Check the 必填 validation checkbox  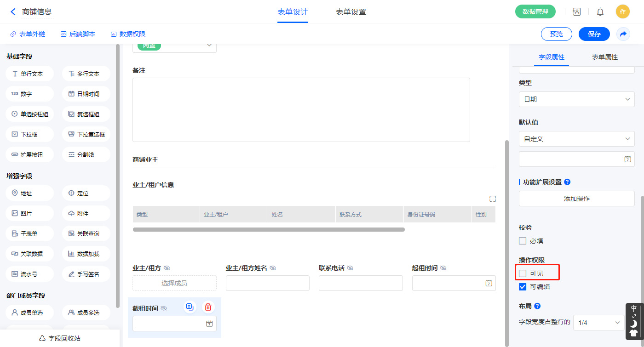tap(523, 241)
